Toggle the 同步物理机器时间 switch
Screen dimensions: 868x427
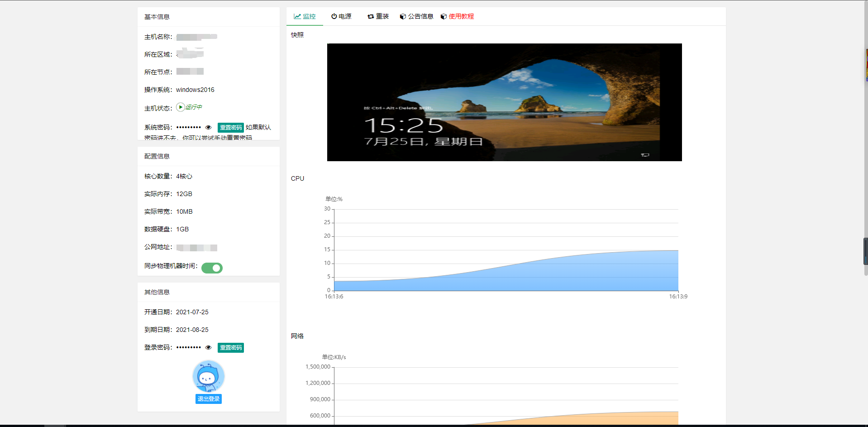(x=212, y=268)
